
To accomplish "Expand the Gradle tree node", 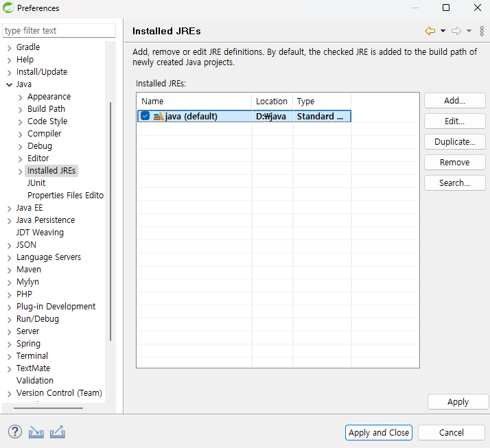I will [x=10, y=48].
